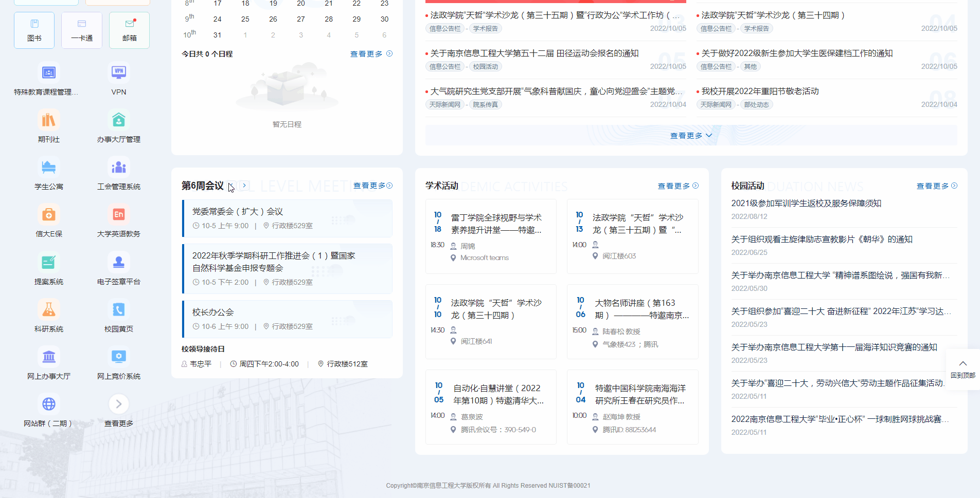The width and height of the screenshot is (980, 498).
Task: Open 工会管理系统 icon
Action: (x=118, y=168)
